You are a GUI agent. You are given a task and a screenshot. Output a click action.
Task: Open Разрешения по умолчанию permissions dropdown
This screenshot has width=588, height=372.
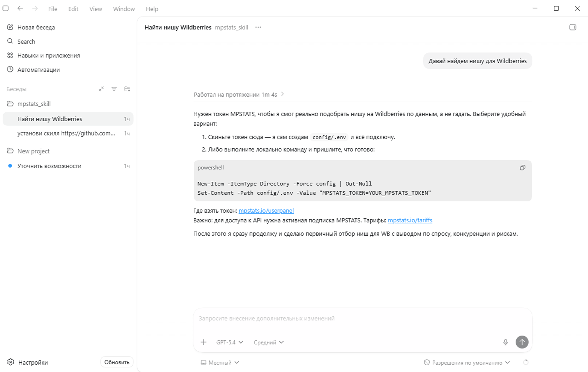pos(467,363)
